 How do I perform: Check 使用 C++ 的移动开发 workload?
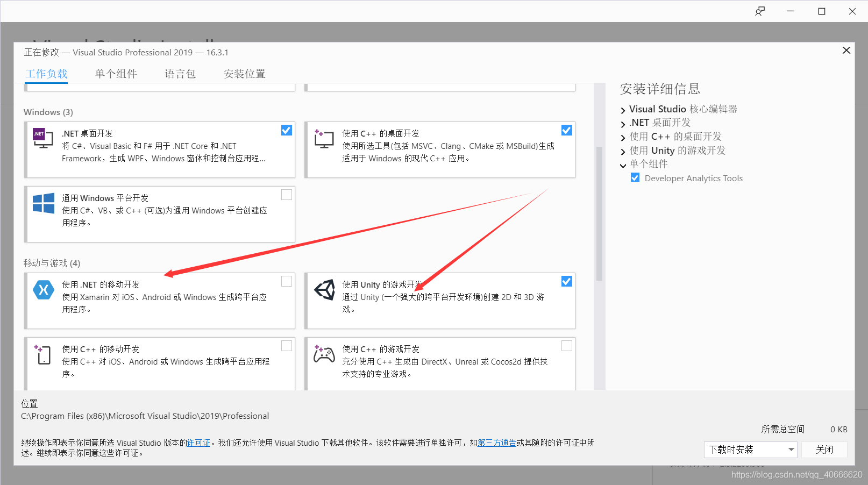pos(287,346)
